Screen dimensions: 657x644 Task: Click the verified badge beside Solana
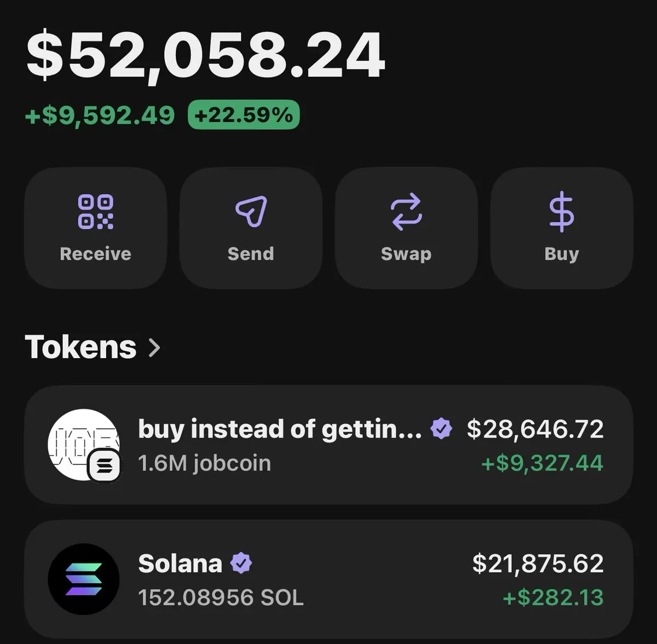coord(241,563)
